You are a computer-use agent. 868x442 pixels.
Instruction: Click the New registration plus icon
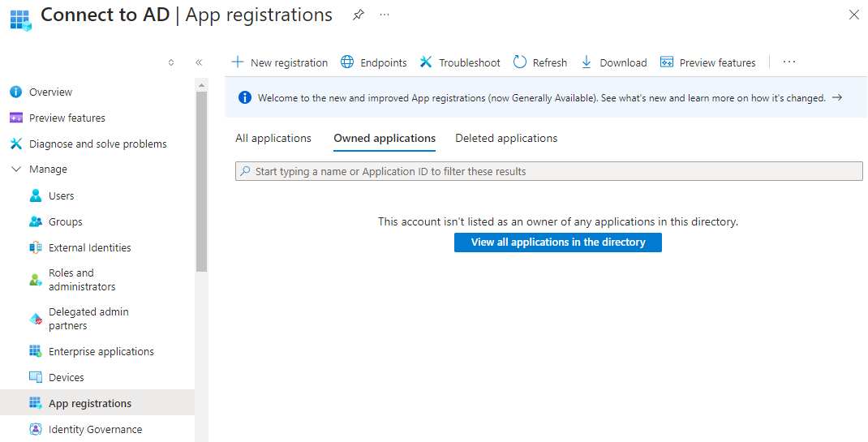pos(238,62)
